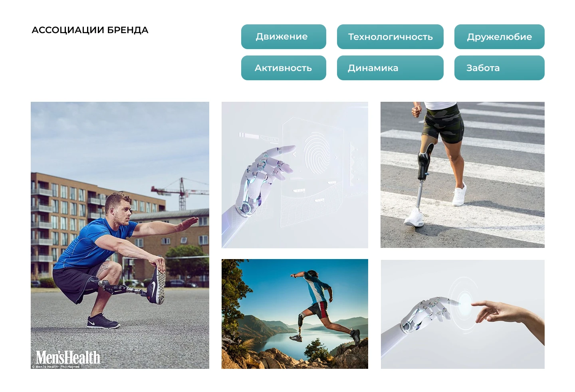
Task: Click the Men's Health photo credit text
Action: click(56, 367)
